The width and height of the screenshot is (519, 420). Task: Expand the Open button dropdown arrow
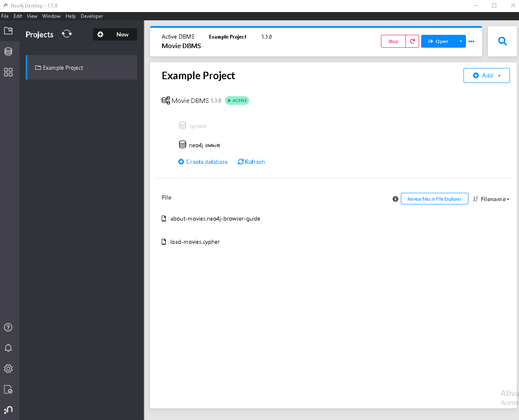pyautogui.click(x=461, y=41)
